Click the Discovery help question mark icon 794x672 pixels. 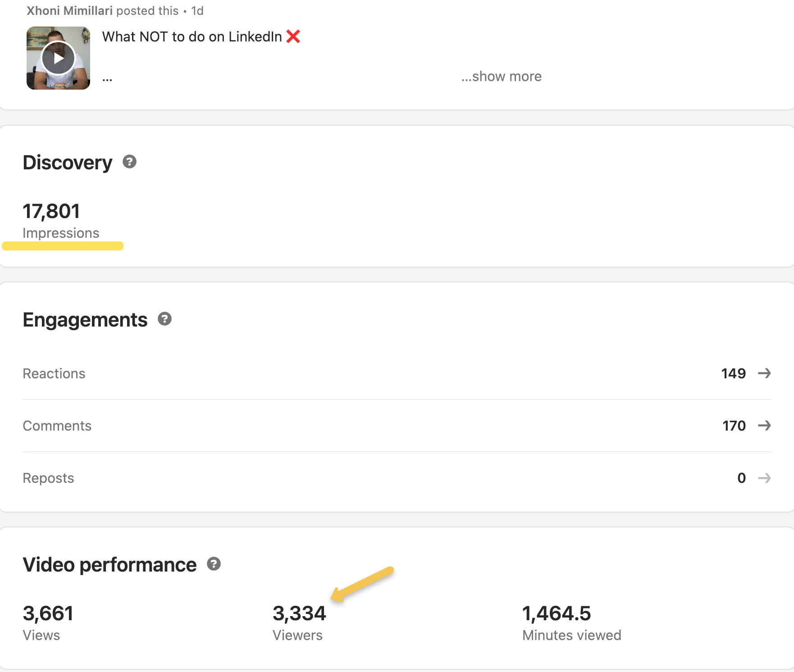click(129, 162)
